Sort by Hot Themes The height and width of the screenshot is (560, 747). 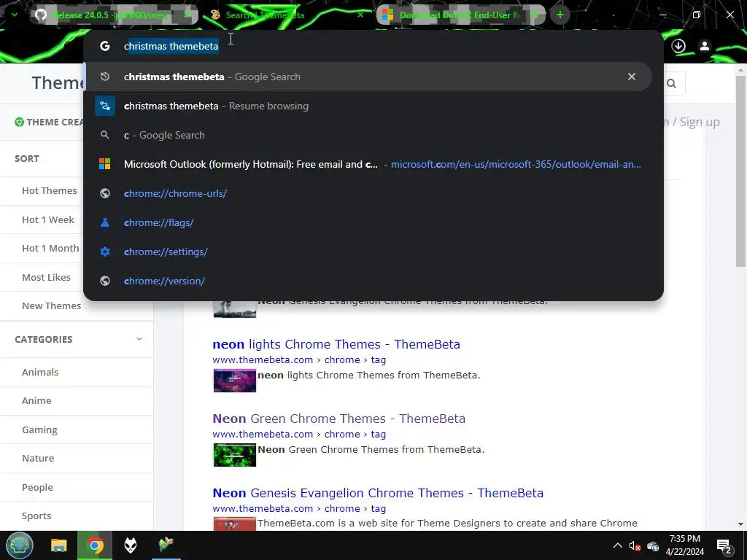coord(50,191)
